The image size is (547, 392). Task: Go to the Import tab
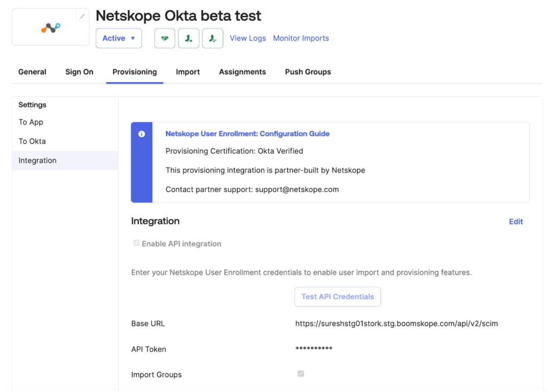coord(187,72)
